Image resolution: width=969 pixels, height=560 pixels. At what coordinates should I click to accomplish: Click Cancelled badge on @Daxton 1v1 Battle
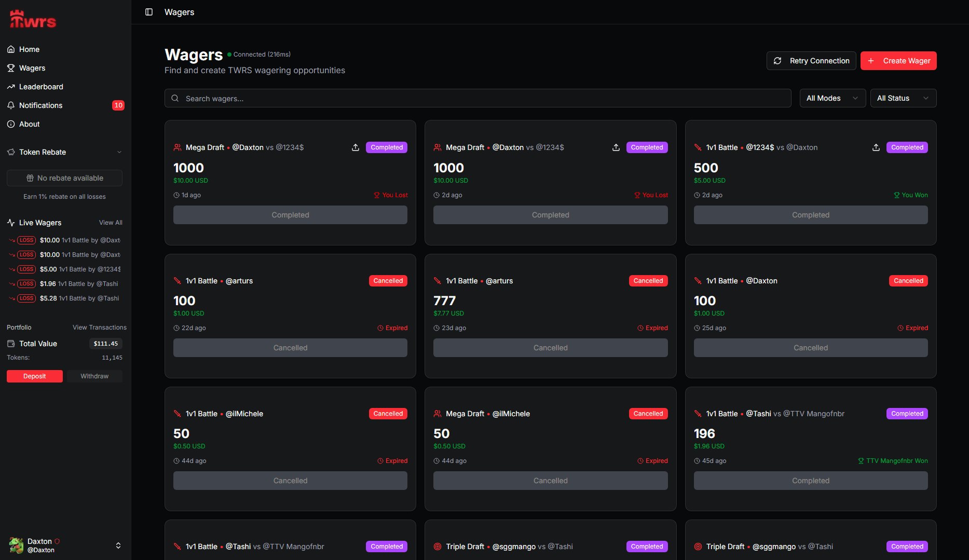[x=908, y=281]
